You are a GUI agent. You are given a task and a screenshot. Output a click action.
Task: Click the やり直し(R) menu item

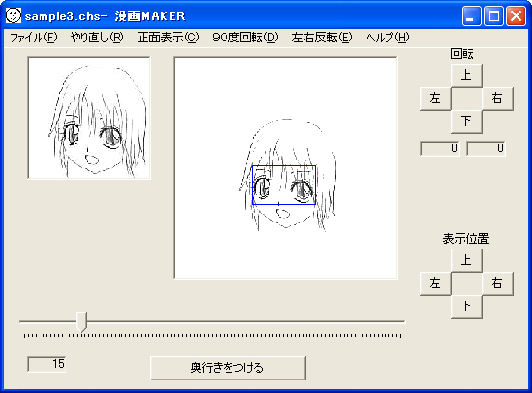point(97,38)
